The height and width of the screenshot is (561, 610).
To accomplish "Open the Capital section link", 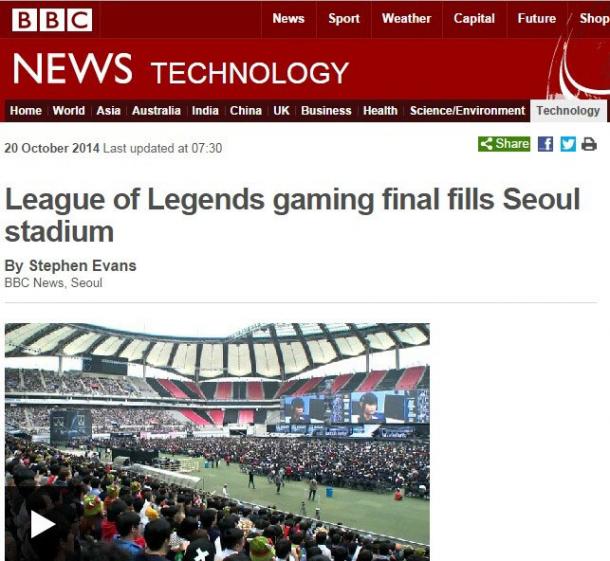I will tap(474, 19).
